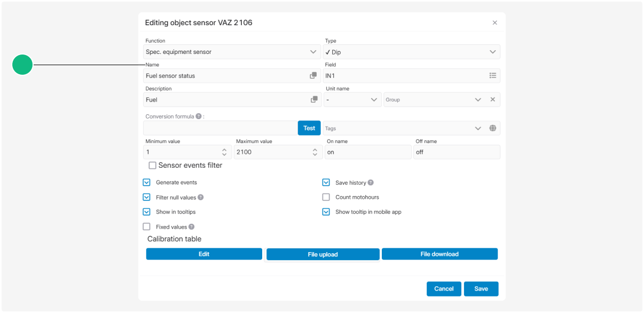Click help icon next to Fixed values
Screen dimensions: 644x313
tap(191, 227)
